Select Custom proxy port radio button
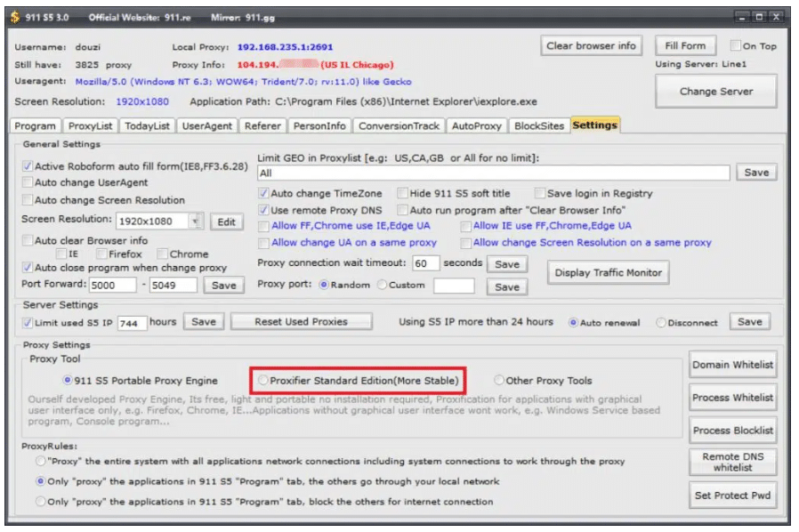The height and width of the screenshot is (532, 799). 383,285
